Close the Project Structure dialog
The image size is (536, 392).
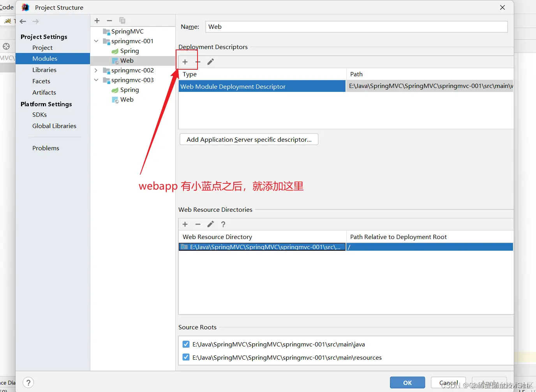[x=503, y=7]
